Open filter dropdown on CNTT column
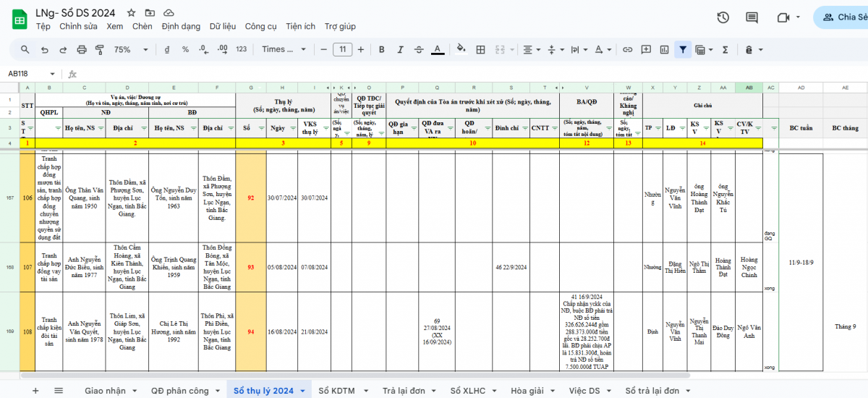The height and width of the screenshot is (398, 868). [x=554, y=128]
